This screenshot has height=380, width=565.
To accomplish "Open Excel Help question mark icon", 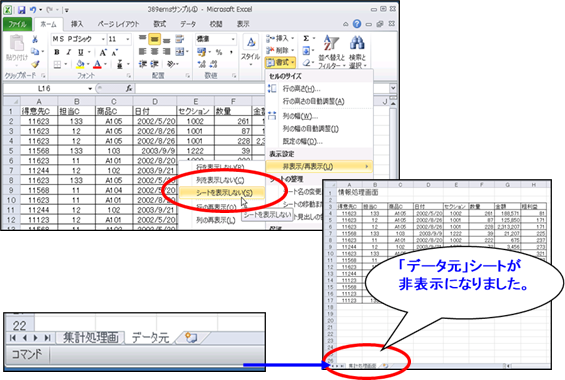I will (357, 24).
